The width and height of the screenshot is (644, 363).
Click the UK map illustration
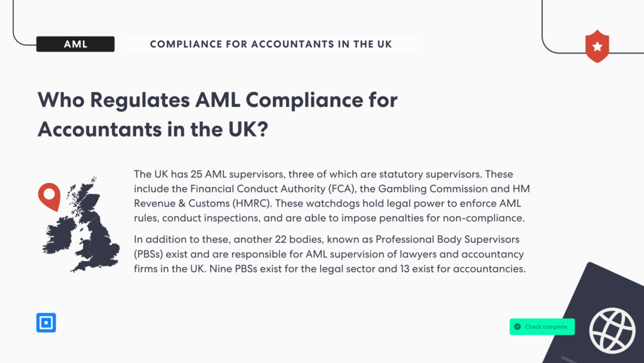(x=81, y=225)
